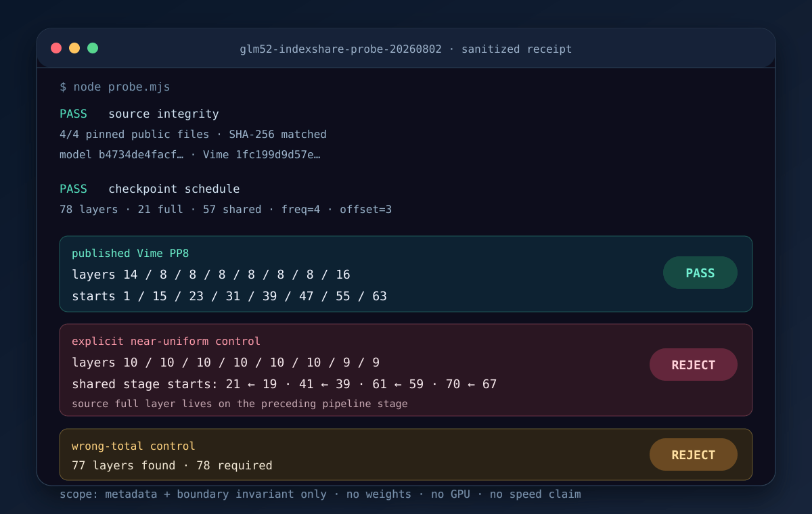
Task: Click the REJECT badge on wrong-total control
Action: (694, 454)
